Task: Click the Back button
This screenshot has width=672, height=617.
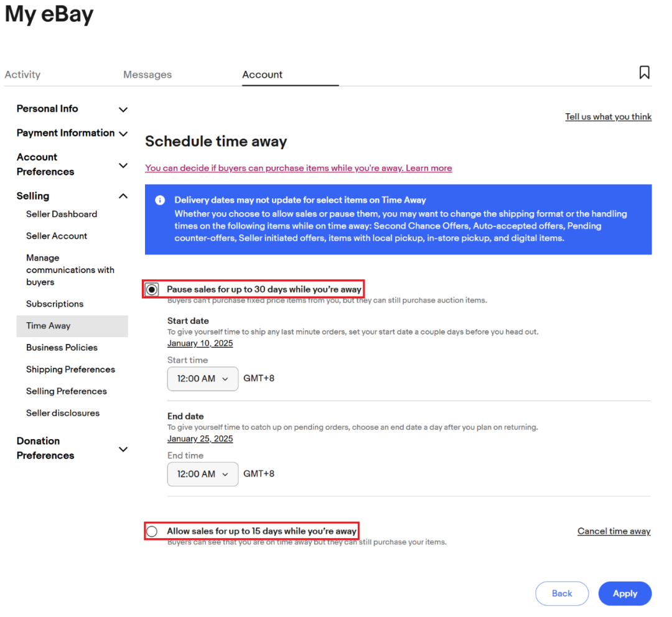Action: pyautogui.click(x=562, y=593)
